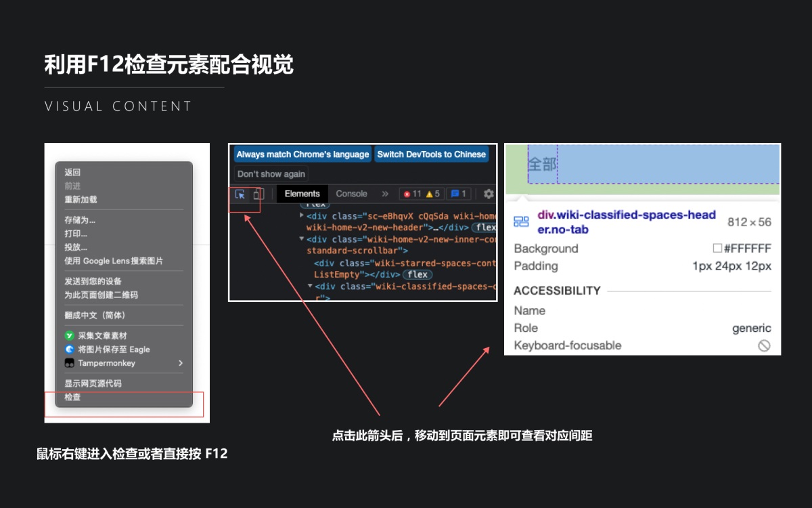
Task: Click Switch DevTools to Chinese button
Action: 431,154
